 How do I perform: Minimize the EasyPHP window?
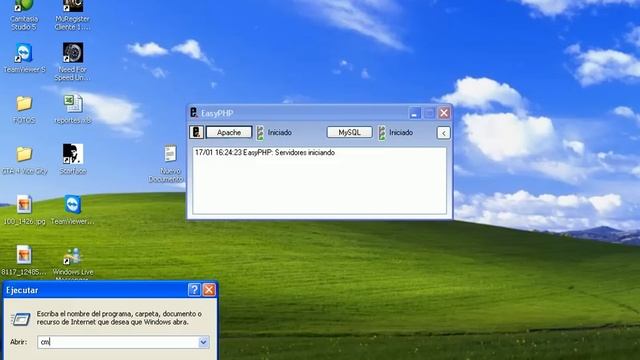pos(415,113)
